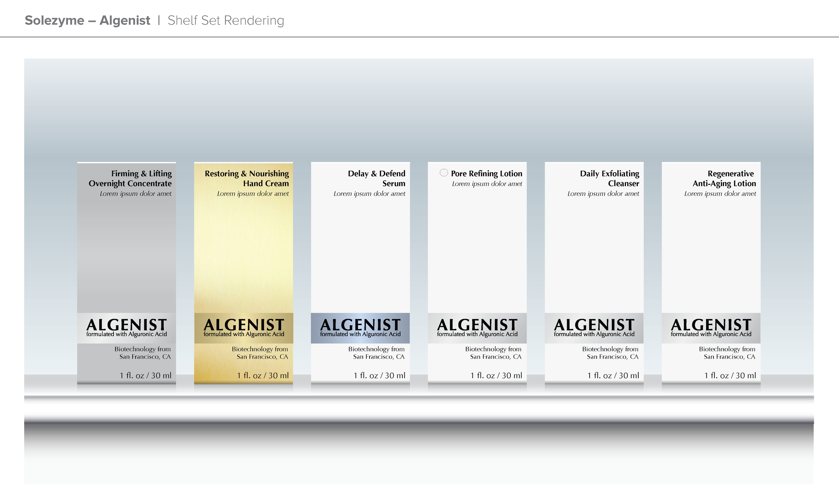Click '1 fl. oz / 30 ml' on Pore Refining box

(x=496, y=375)
